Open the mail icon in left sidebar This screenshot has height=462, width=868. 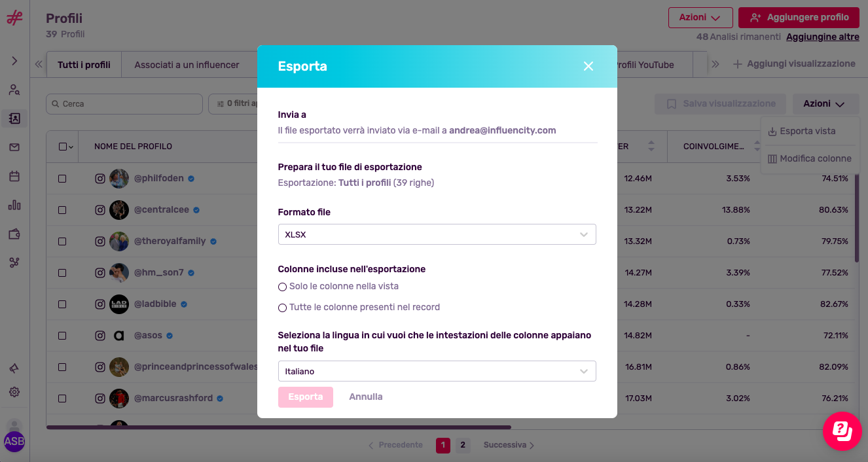pos(14,147)
